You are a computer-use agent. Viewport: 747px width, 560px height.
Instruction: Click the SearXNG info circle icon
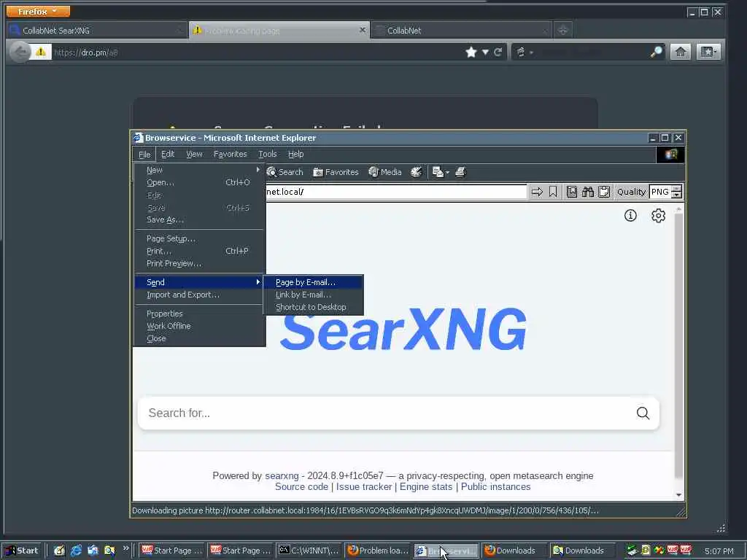tap(630, 216)
